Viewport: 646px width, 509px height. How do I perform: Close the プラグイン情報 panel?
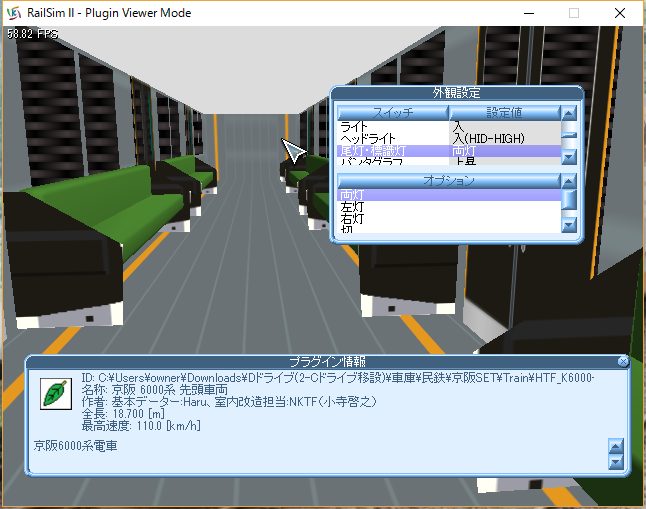coord(623,361)
